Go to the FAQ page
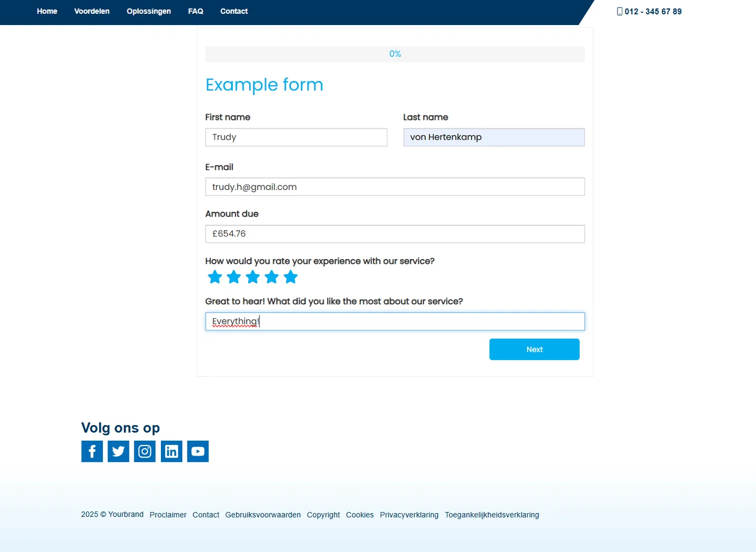 196,11
